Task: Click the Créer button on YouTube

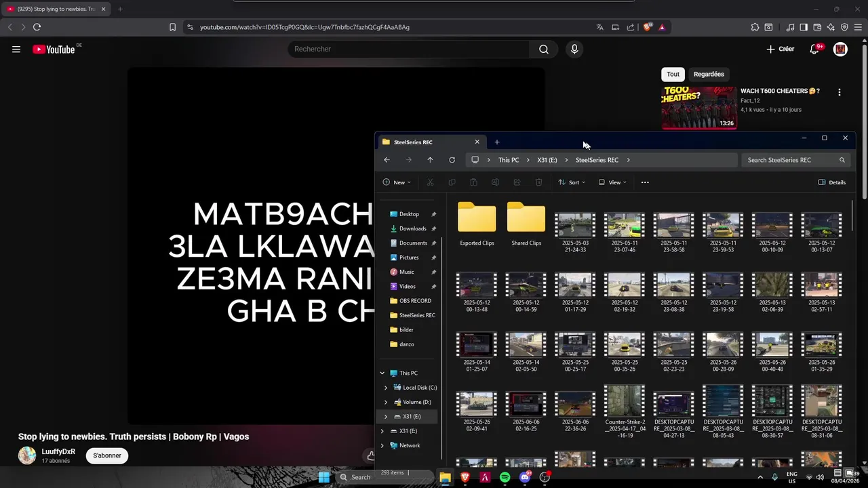Action: click(x=780, y=49)
